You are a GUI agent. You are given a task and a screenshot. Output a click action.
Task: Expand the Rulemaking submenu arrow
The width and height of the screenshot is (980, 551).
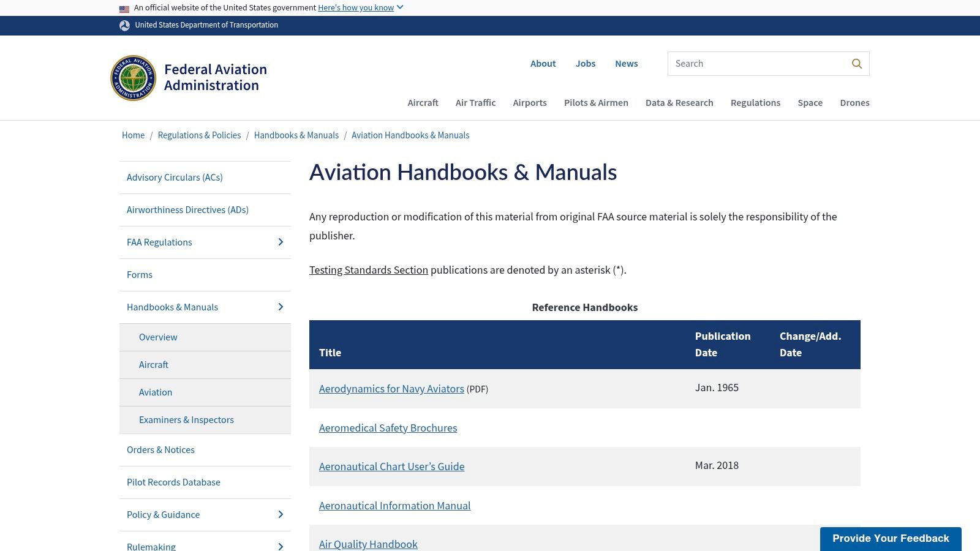point(281,547)
